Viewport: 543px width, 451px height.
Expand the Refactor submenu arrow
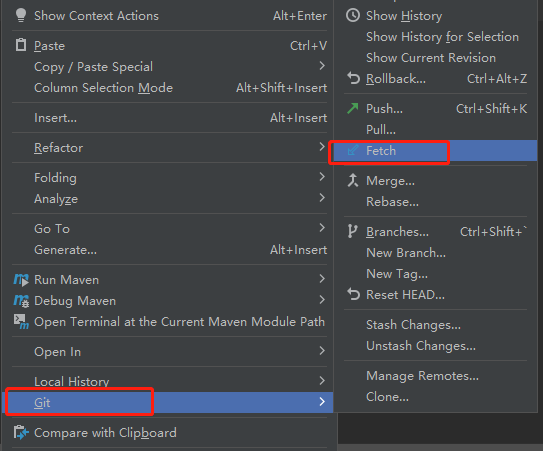(x=322, y=147)
